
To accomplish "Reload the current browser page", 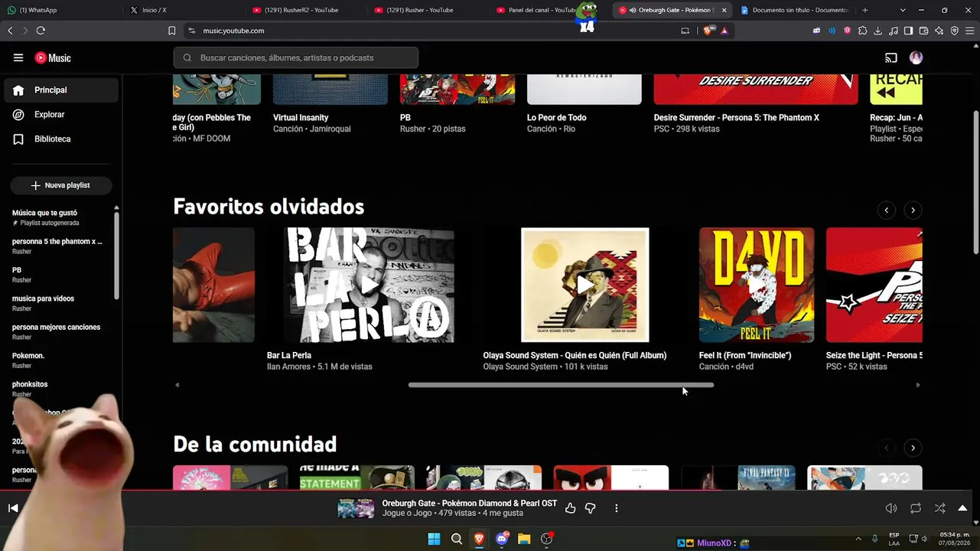I will click(41, 31).
